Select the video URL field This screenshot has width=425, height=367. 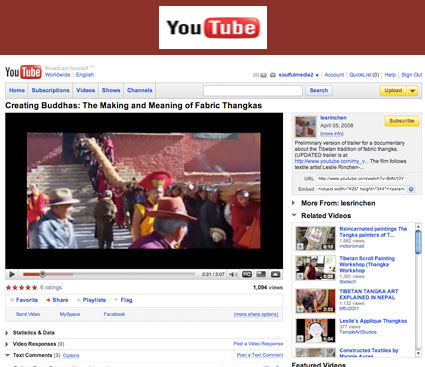pyautogui.click(x=361, y=179)
